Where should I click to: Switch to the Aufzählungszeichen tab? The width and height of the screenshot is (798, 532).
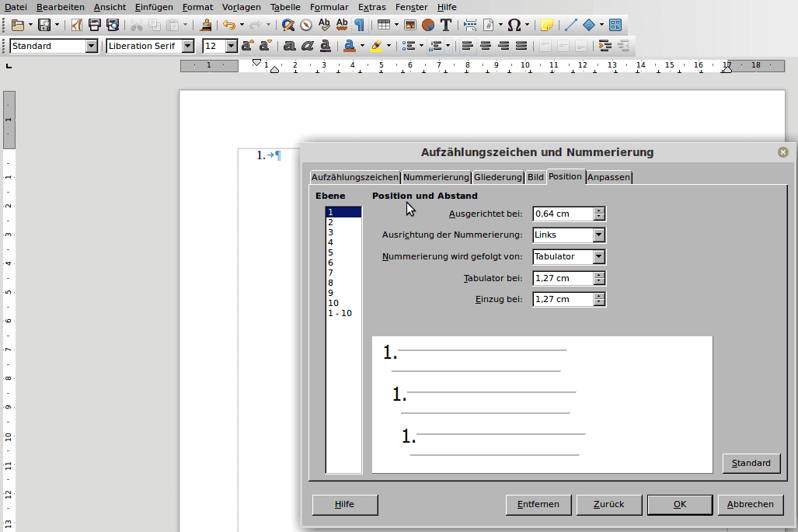pyautogui.click(x=355, y=177)
